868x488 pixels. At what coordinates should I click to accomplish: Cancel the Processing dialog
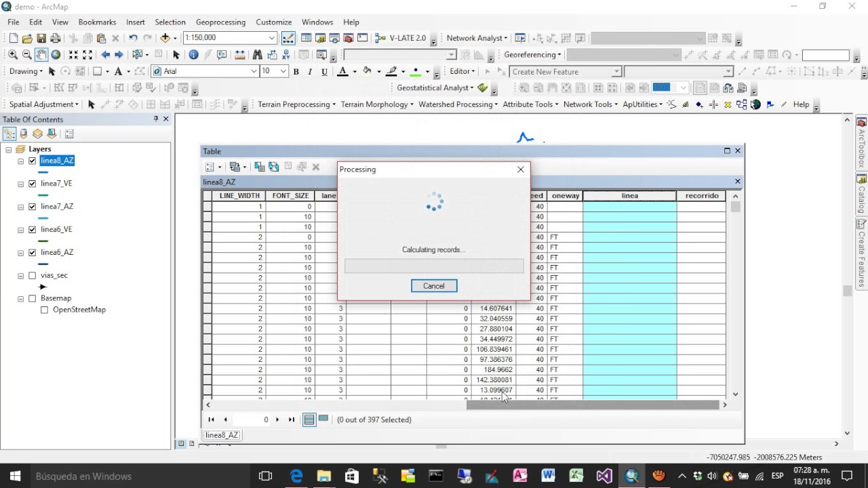(434, 286)
